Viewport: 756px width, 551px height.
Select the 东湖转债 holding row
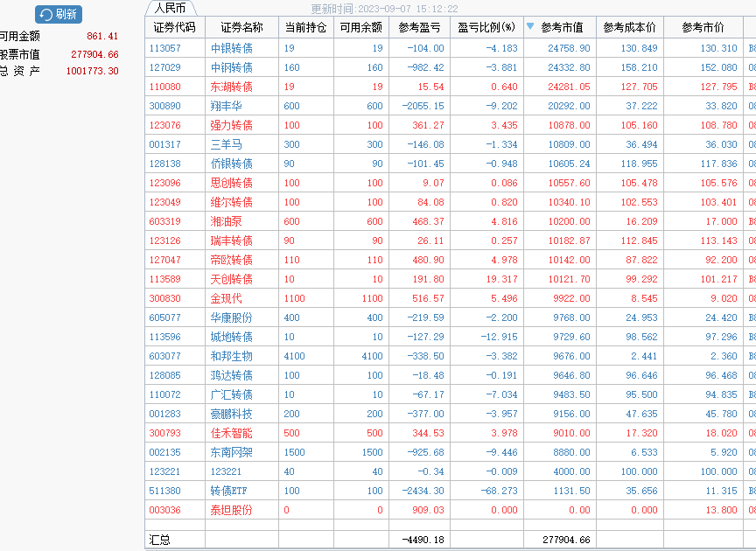pos(451,87)
